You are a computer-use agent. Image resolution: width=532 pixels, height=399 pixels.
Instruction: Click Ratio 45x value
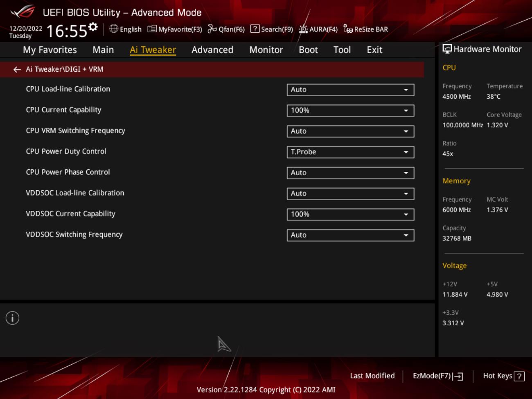[x=448, y=154]
